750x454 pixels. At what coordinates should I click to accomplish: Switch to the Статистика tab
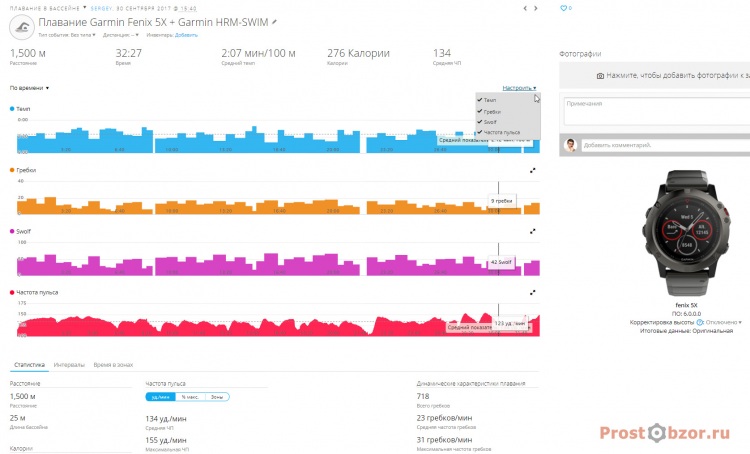(29, 365)
